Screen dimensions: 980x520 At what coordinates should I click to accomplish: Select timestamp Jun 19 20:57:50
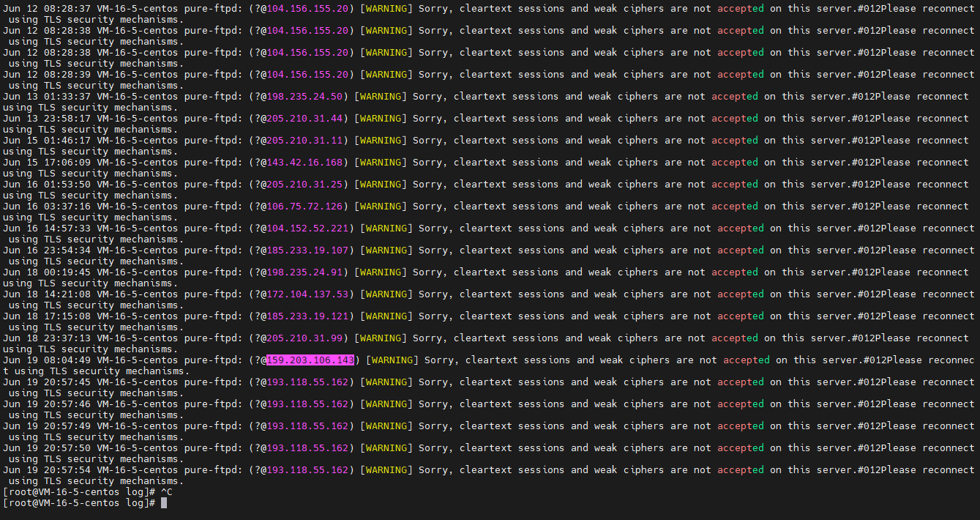[47, 448]
